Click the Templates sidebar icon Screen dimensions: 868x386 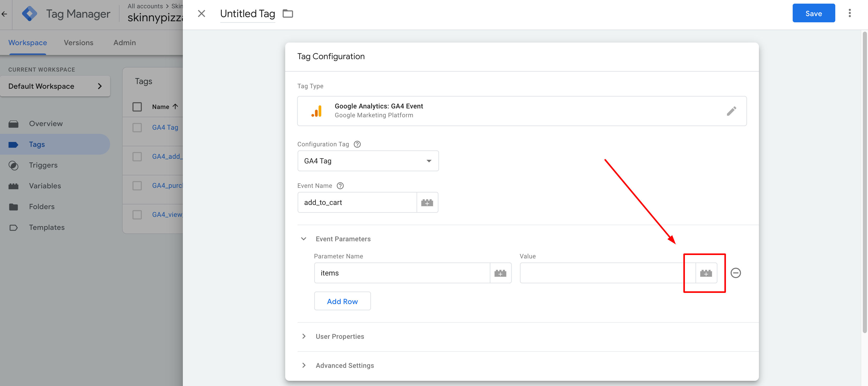point(14,228)
